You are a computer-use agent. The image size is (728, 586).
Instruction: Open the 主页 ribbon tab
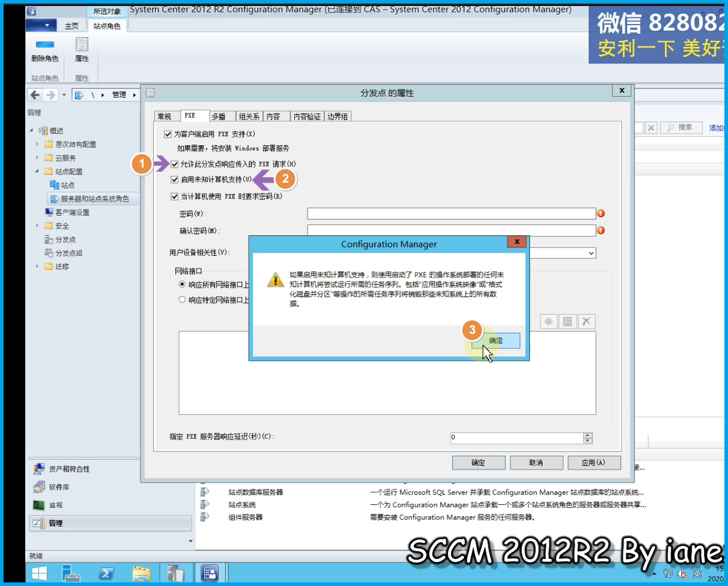(x=71, y=26)
